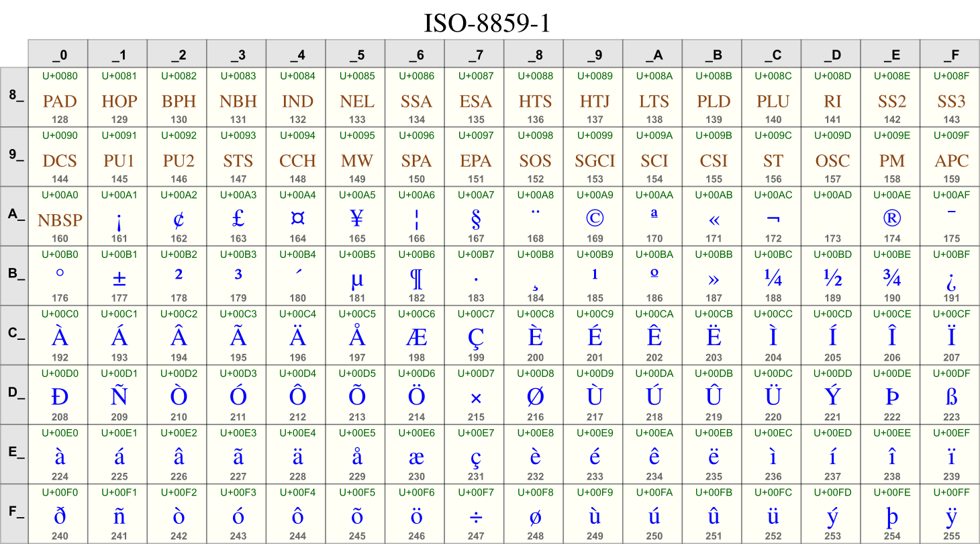980x544 pixels.
Task: Click the U+00DF codepoint label above ß
Action: click(950, 372)
